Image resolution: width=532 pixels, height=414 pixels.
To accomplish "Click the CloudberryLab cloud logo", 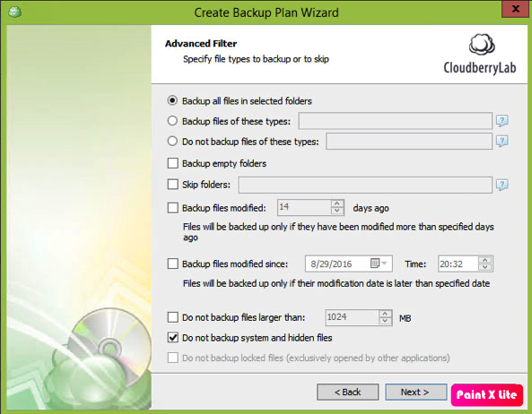I will (481, 45).
